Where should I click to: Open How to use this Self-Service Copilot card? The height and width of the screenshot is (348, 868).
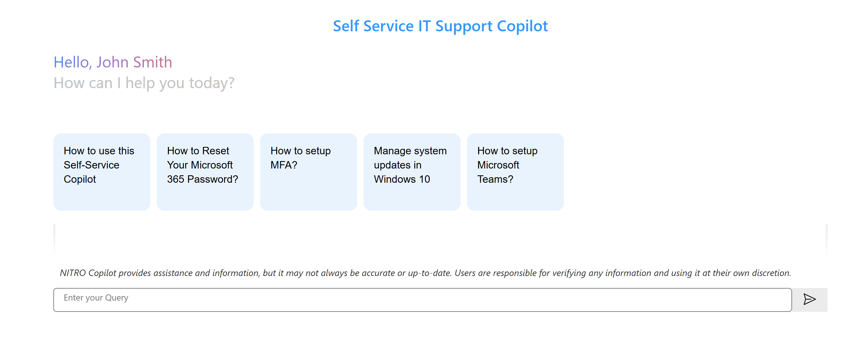(x=101, y=172)
